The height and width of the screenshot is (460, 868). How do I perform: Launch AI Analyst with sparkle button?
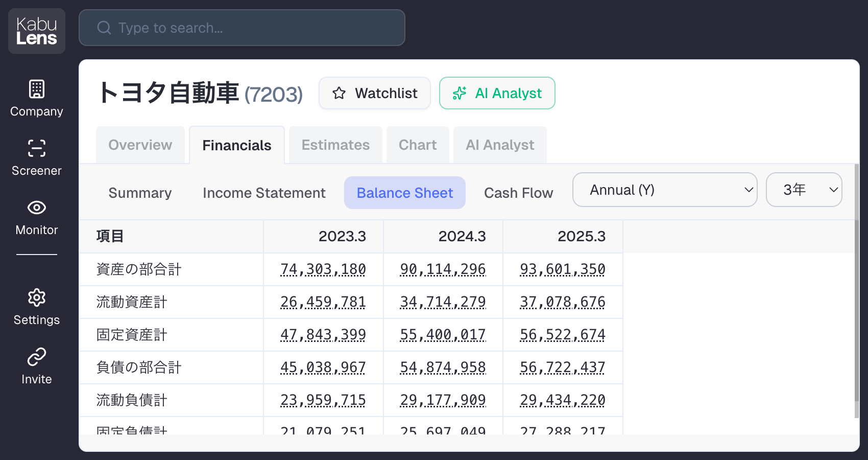(x=497, y=93)
